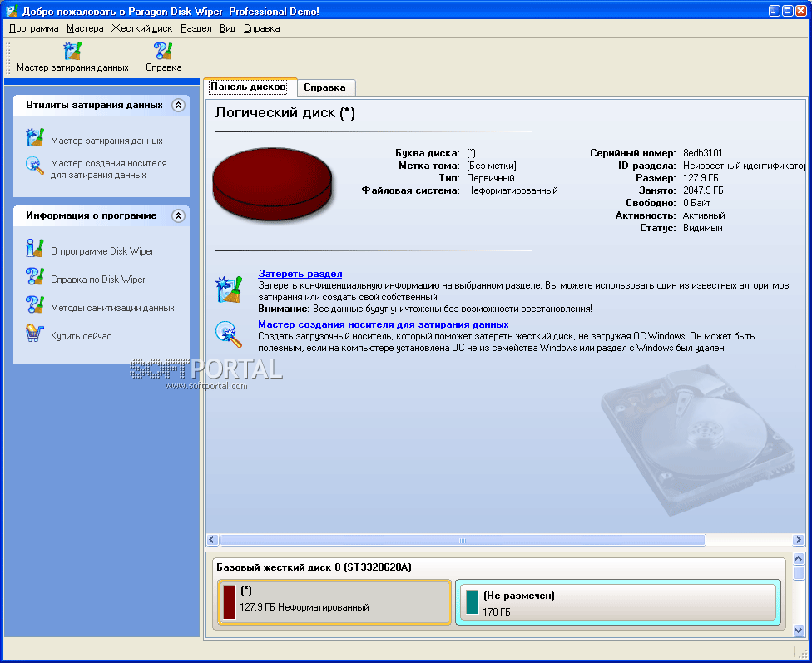Switch to the Справка tab

coord(324,87)
